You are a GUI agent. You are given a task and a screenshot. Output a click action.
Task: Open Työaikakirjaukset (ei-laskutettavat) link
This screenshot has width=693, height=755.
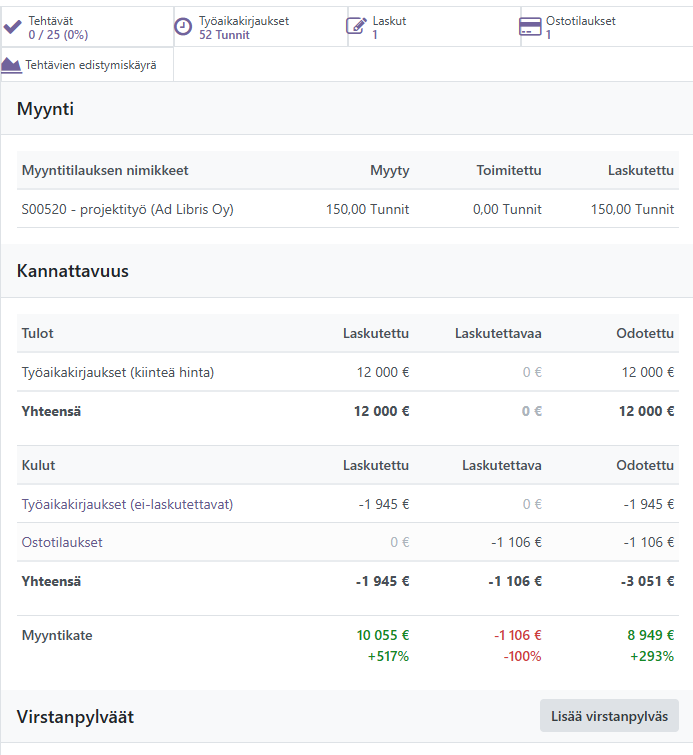click(x=127, y=504)
